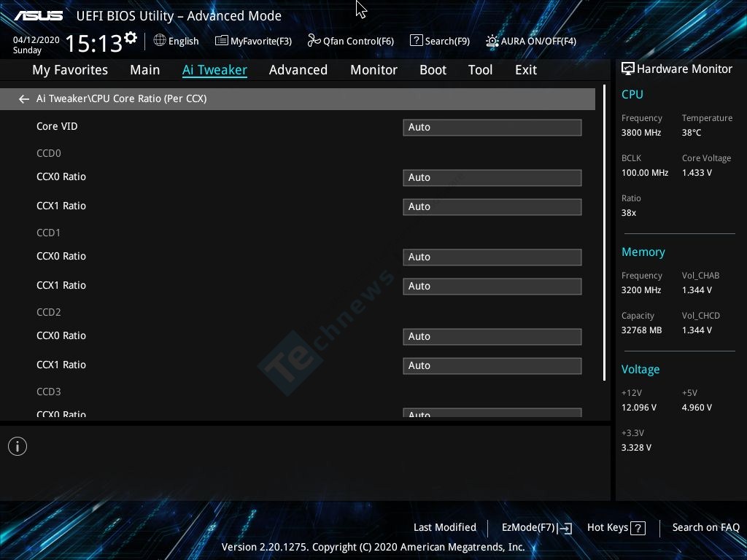Switch to Main tab
The width and height of the screenshot is (747, 560).
tap(145, 70)
